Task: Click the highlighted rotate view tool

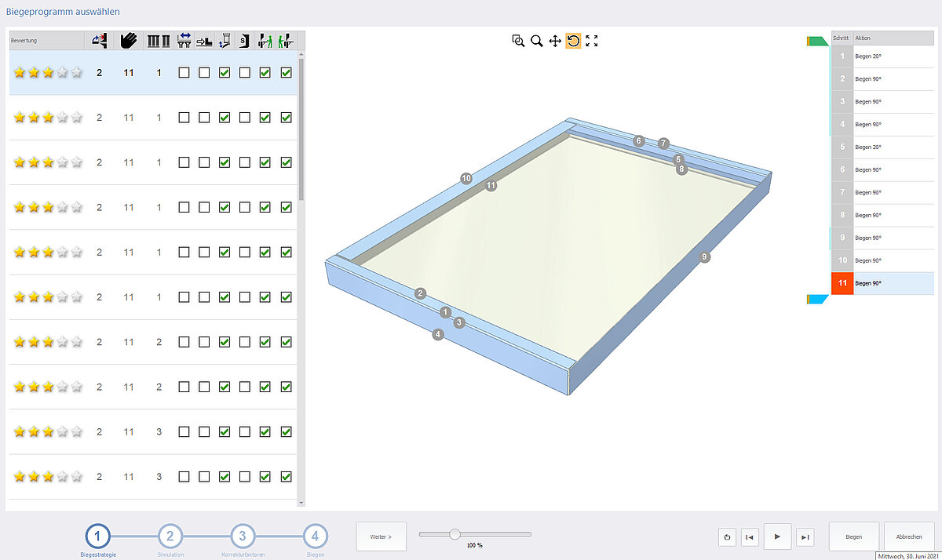Action: pyautogui.click(x=573, y=41)
